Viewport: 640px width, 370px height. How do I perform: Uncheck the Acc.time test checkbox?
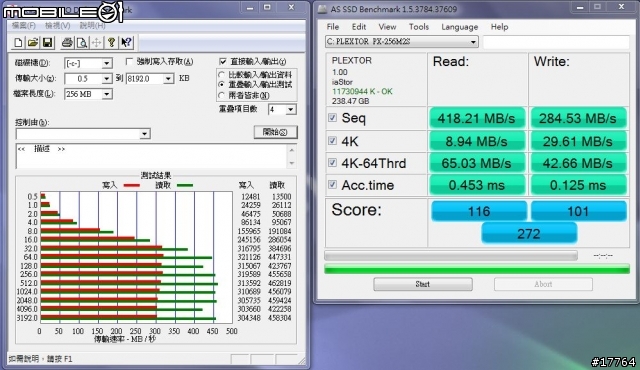pyautogui.click(x=332, y=185)
